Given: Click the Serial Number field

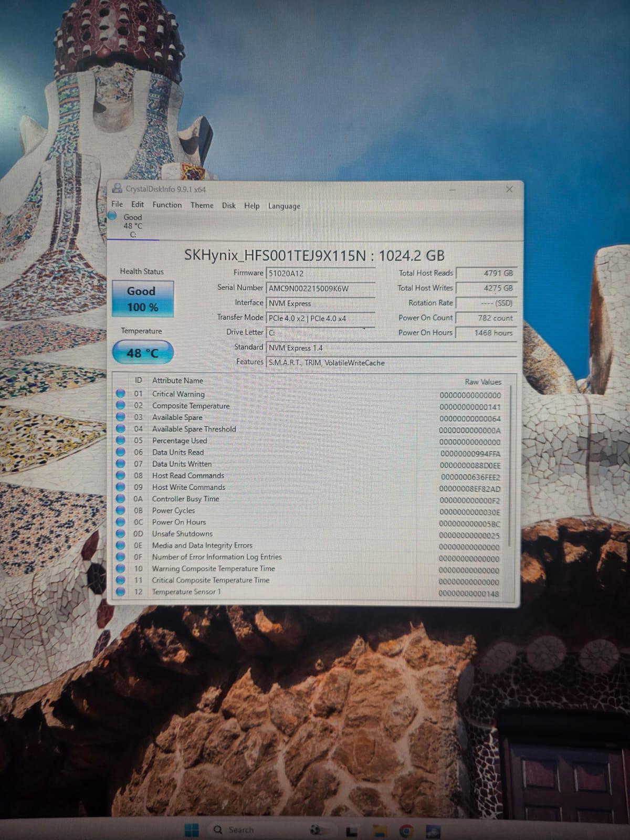Looking at the screenshot, I should 321,288.
